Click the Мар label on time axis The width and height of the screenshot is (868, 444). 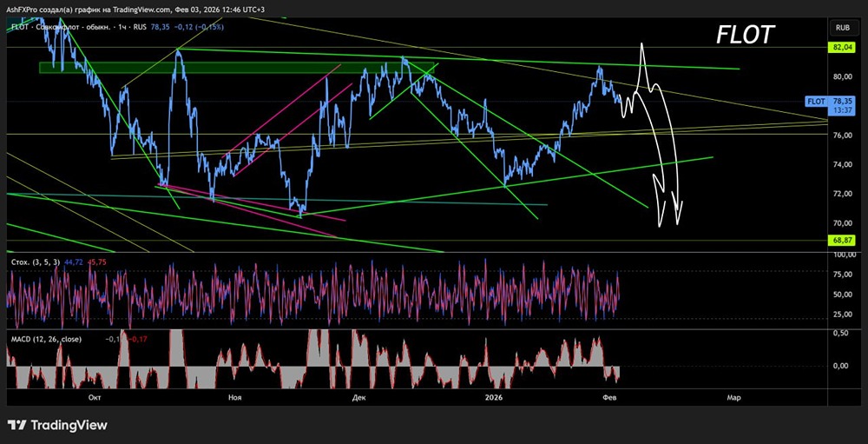pos(733,397)
